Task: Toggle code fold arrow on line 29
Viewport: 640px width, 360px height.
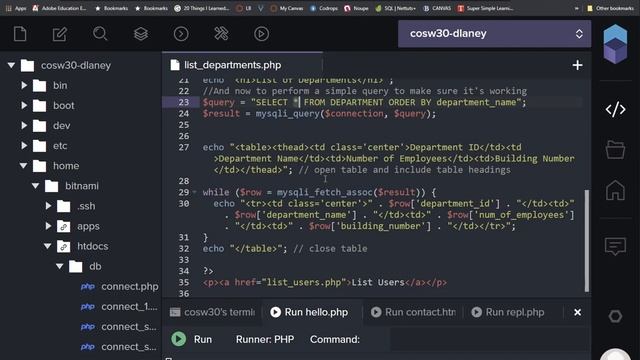Action: coord(194,192)
